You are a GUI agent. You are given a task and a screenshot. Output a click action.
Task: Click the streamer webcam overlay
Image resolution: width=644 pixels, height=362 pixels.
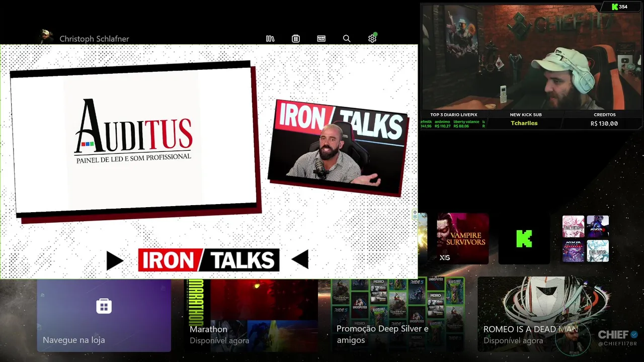point(531,57)
